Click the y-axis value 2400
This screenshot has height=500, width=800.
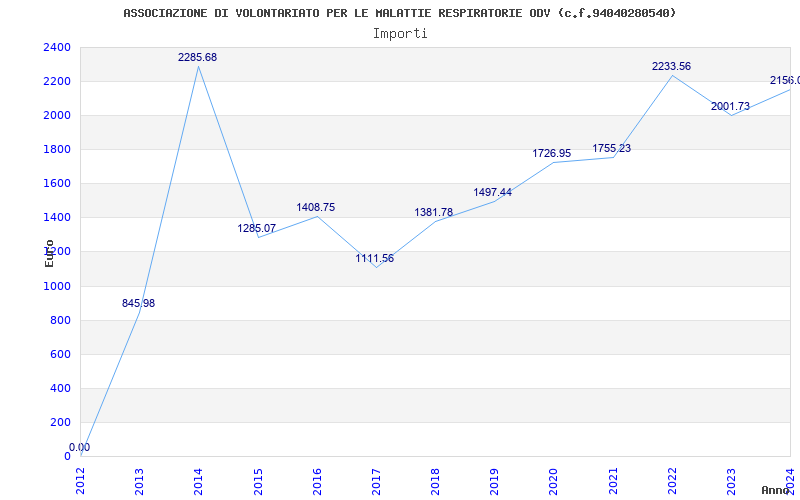pyautogui.click(x=57, y=48)
